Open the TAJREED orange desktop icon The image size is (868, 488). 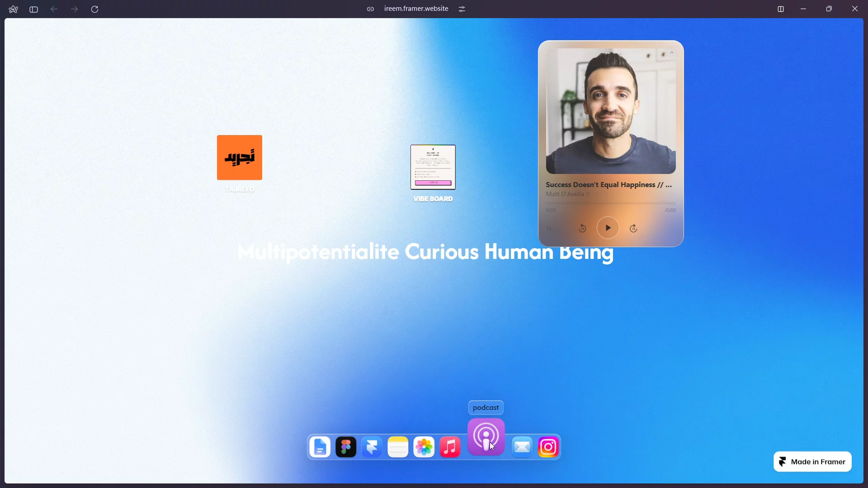click(240, 158)
